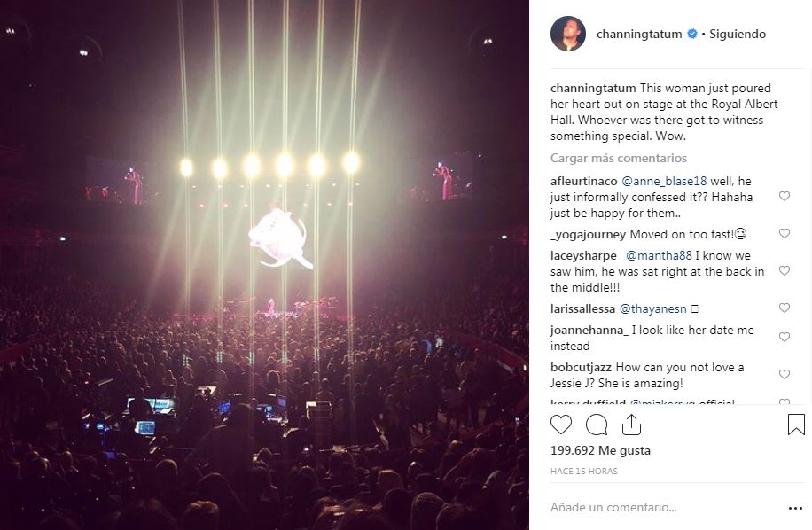
Task: Click the concert photo
Action: pos(264,265)
